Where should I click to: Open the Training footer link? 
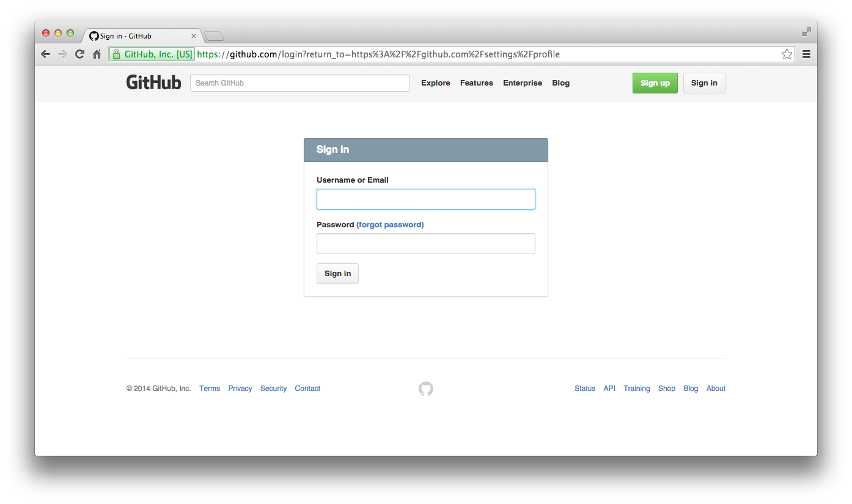coord(637,389)
